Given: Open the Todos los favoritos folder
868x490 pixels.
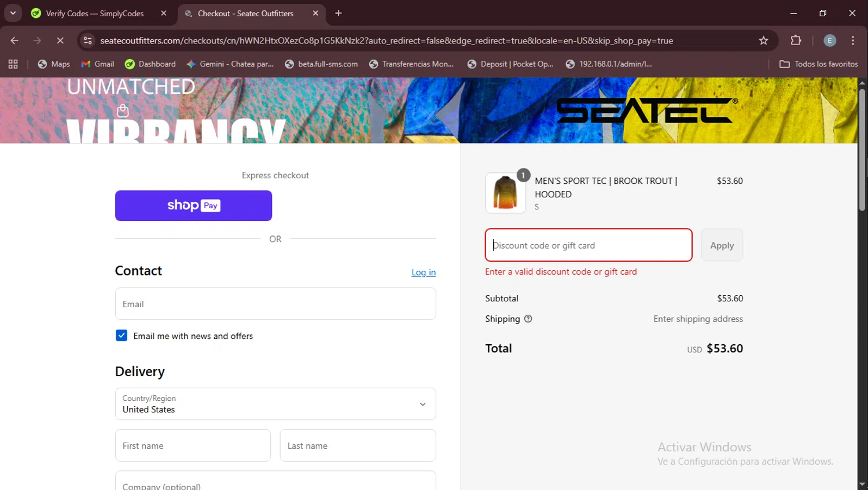Looking at the screenshot, I should (x=819, y=64).
